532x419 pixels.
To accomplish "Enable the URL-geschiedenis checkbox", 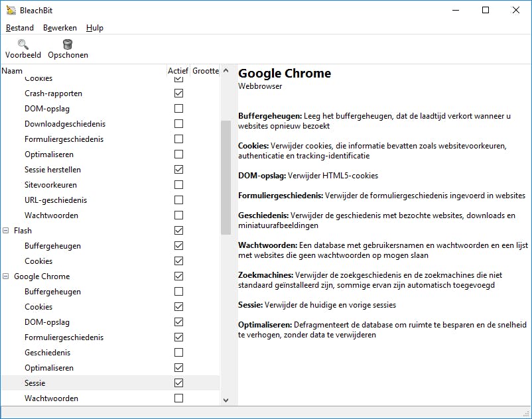I will click(x=179, y=200).
